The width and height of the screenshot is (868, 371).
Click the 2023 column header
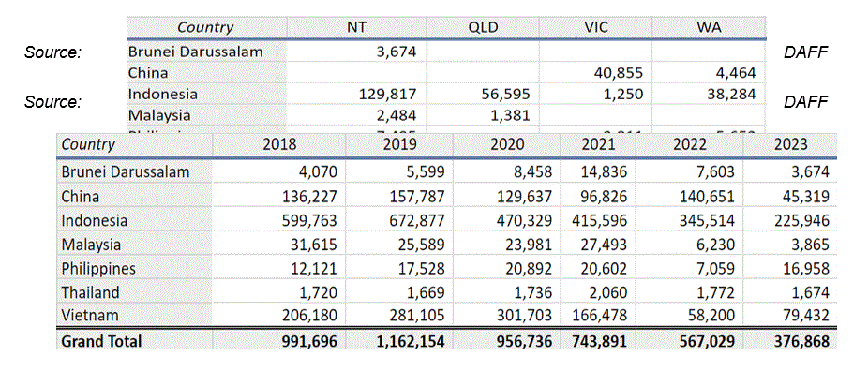(x=790, y=145)
